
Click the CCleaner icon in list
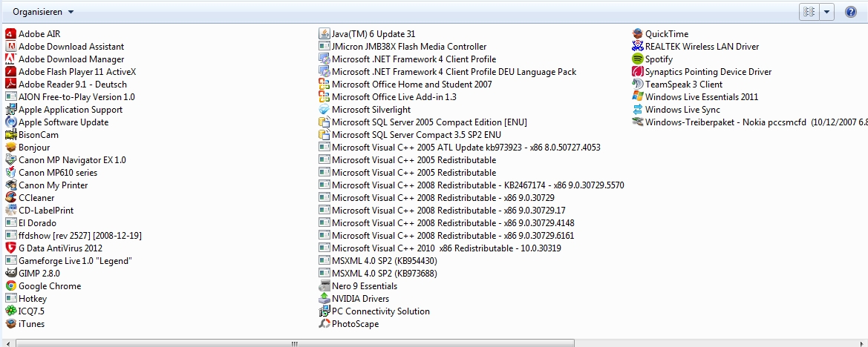pyautogui.click(x=11, y=198)
